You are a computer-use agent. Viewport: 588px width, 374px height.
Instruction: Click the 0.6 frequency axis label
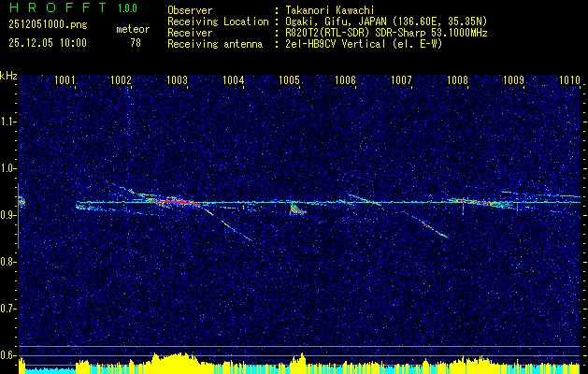click(x=7, y=355)
